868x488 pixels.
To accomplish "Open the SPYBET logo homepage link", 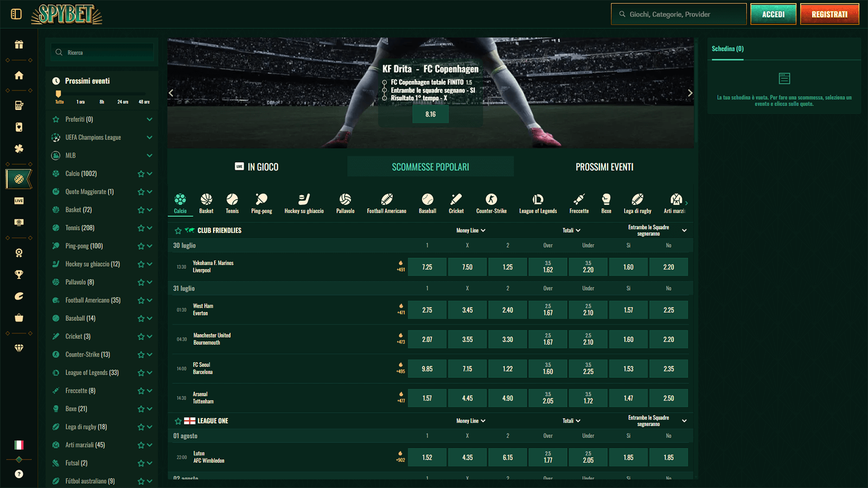I will click(x=67, y=15).
